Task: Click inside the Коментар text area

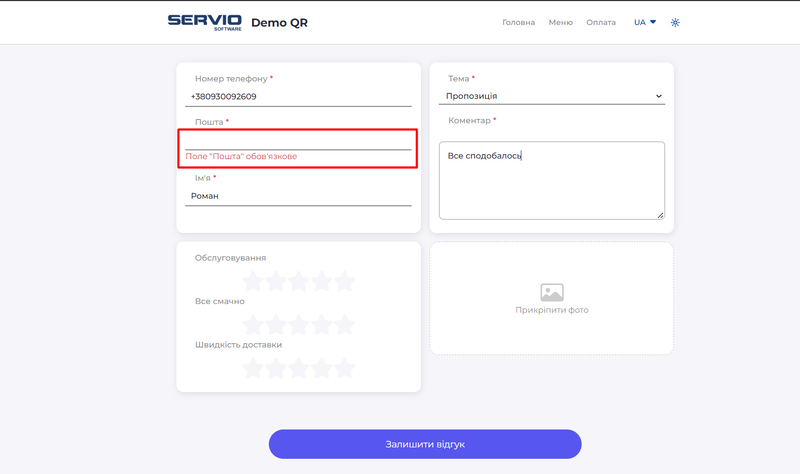Action: pos(552,180)
